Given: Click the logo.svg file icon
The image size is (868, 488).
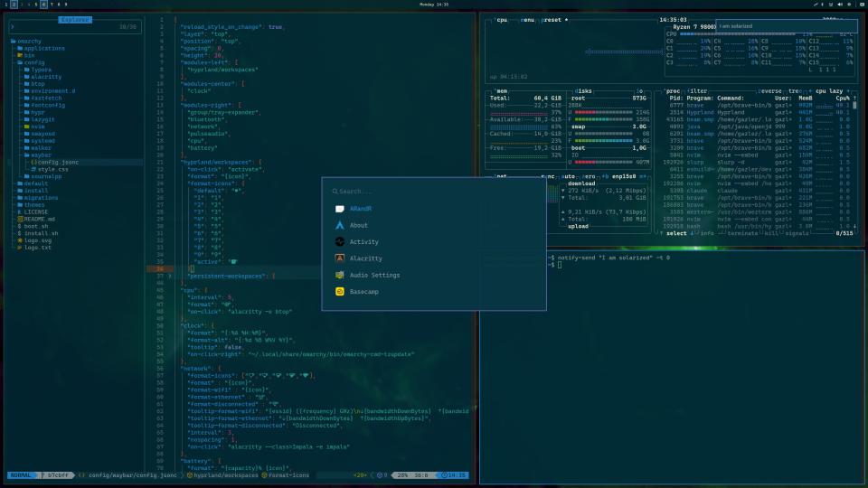Looking at the screenshot, I should (x=20, y=240).
